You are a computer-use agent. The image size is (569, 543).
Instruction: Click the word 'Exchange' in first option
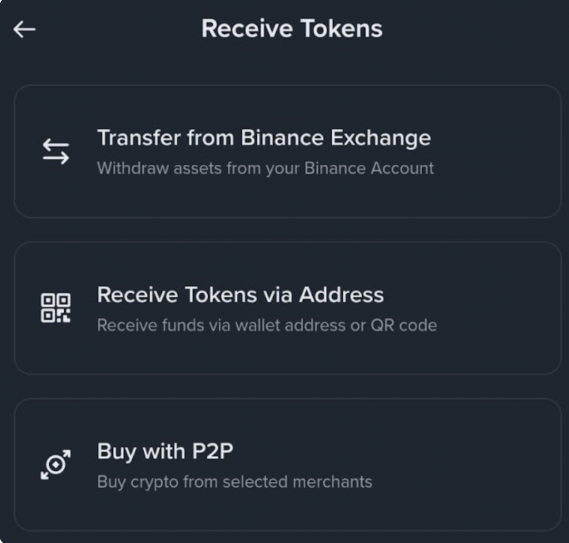point(381,138)
